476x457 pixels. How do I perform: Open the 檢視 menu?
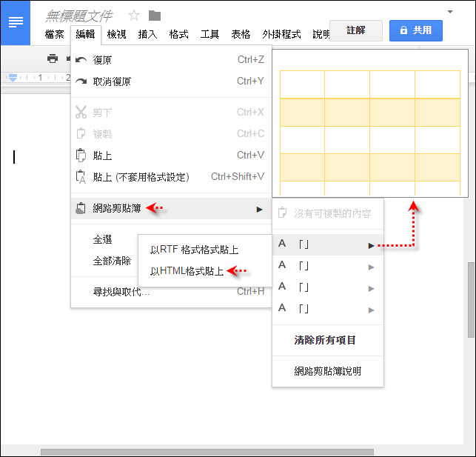click(x=116, y=34)
